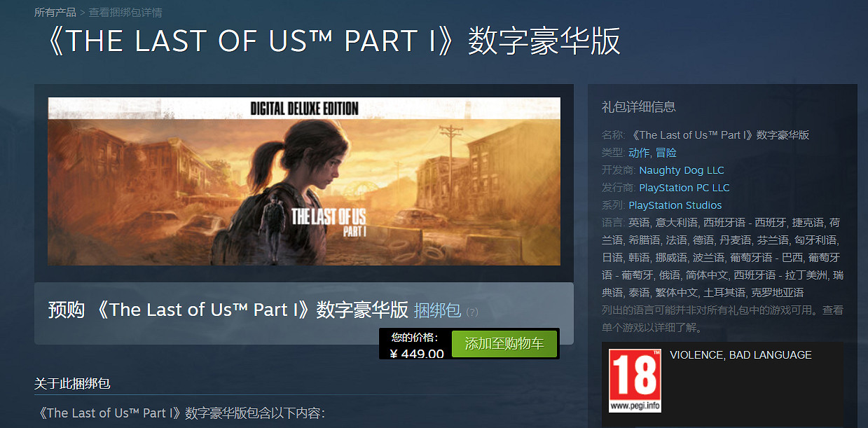Open the Digital Deluxe Edition banner image

tap(304, 181)
